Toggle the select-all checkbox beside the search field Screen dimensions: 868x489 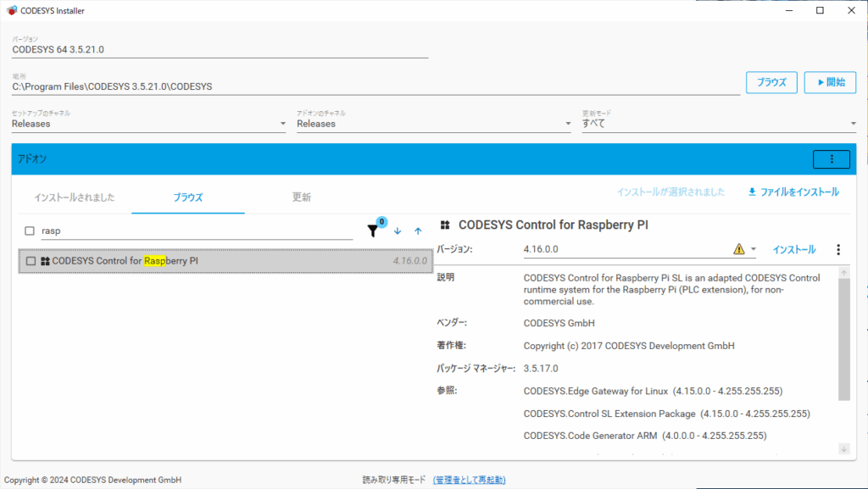[x=30, y=231]
